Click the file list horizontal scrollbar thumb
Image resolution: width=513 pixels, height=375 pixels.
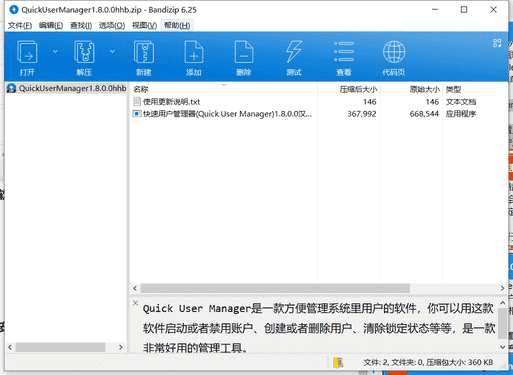(275, 288)
